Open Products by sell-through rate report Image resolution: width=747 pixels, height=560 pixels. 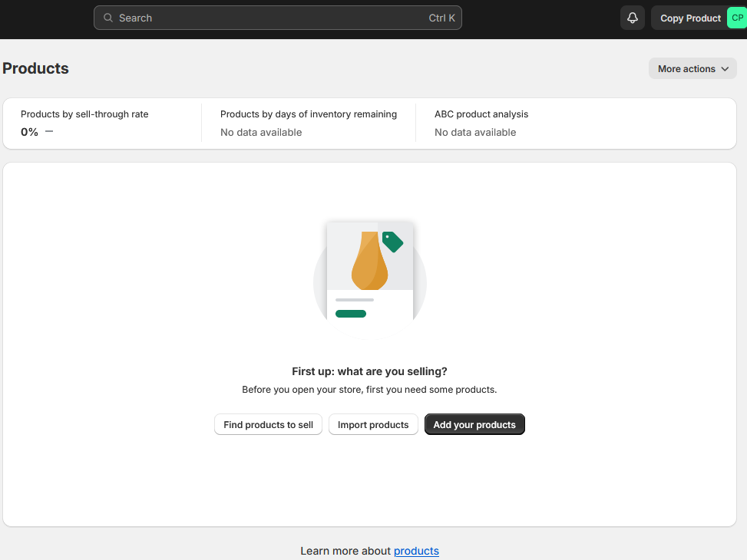(x=84, y=114)
